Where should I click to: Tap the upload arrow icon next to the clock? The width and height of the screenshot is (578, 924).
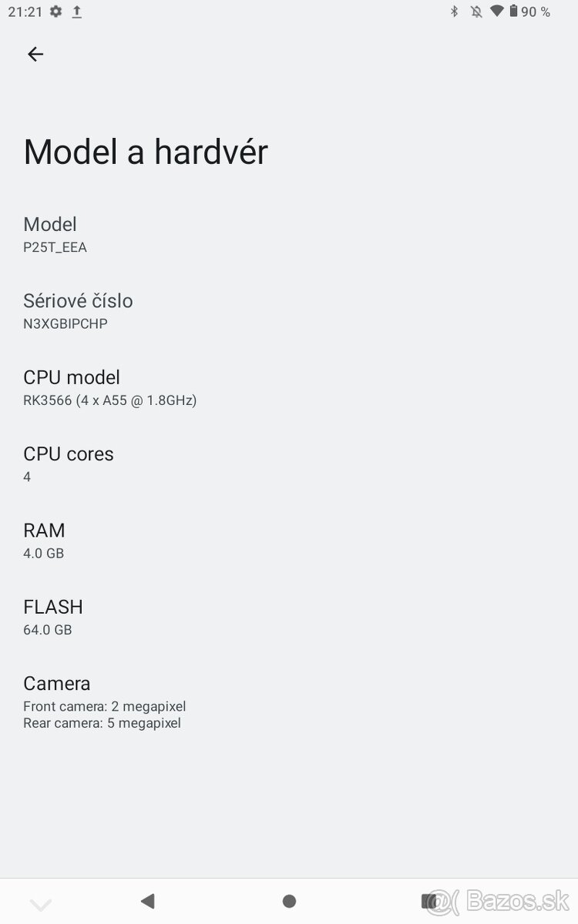[76, 12]
